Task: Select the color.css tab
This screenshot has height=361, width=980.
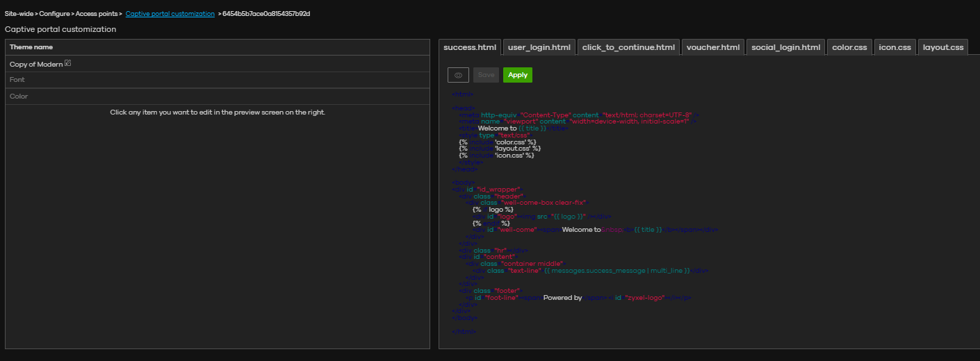Action: pyautogui.click(x=849, y=47)
